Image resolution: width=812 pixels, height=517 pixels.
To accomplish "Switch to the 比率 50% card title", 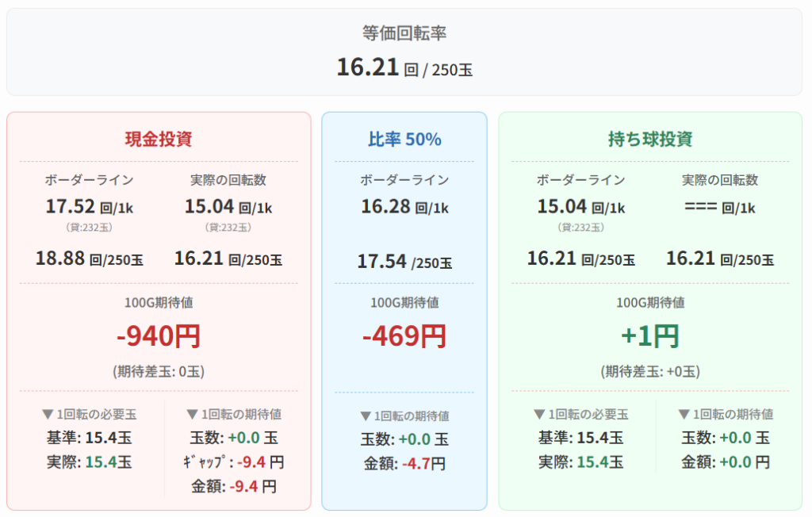I will (404, 139).
